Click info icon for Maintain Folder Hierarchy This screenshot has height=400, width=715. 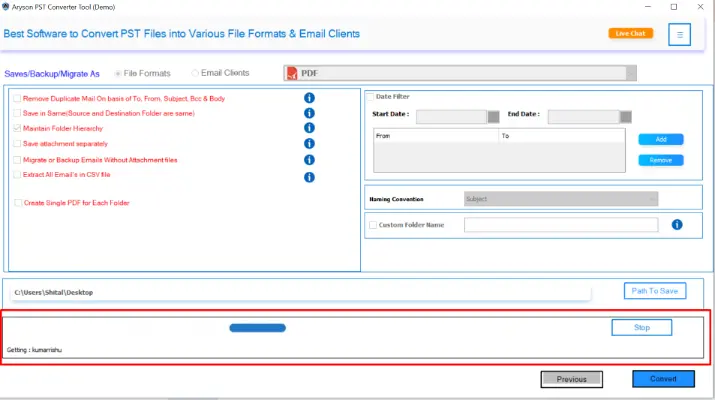point(309,128)
